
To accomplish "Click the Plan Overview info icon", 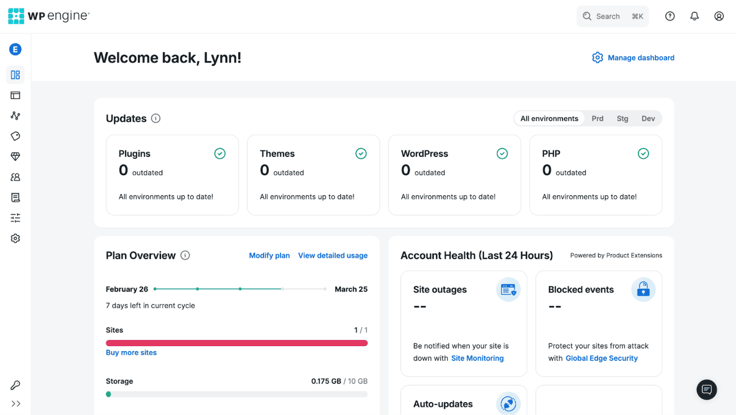I will pos(185,255).
